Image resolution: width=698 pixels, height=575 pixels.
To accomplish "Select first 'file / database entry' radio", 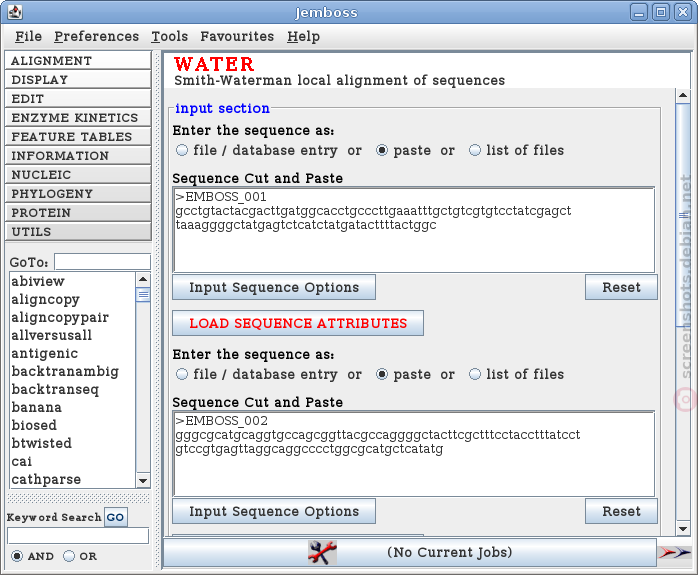I will click(x=182, y=150).
